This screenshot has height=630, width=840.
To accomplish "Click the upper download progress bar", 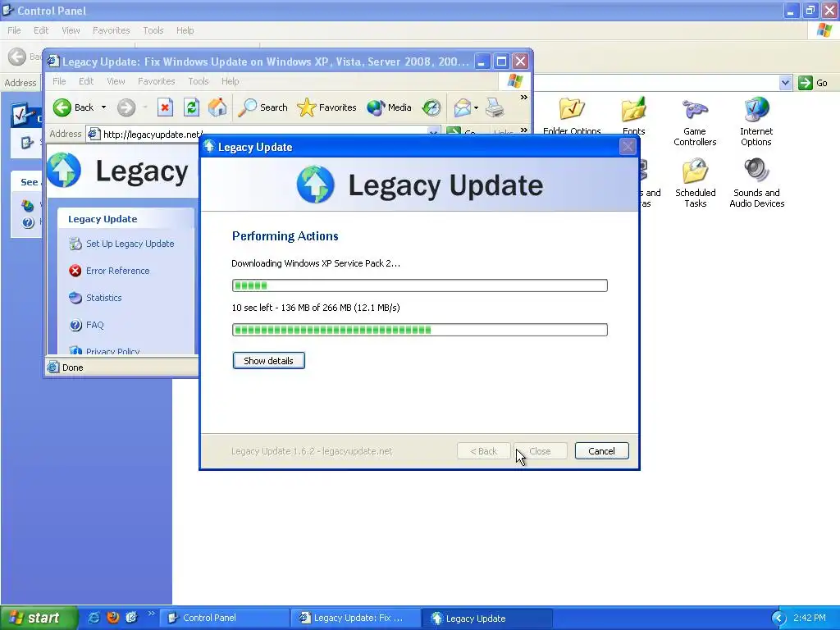I will coord(419,285).
